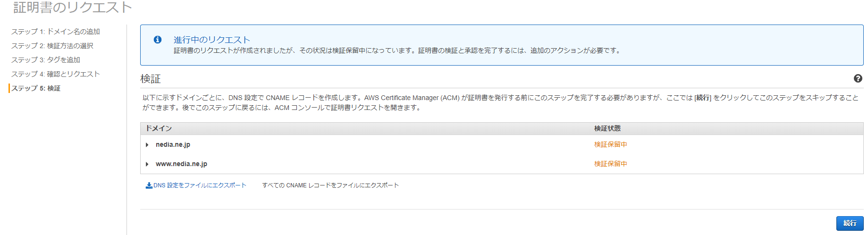Go to ステップ 2: 検証方法の選択
This screenshot has width=868, height=235.
(52, 46)
